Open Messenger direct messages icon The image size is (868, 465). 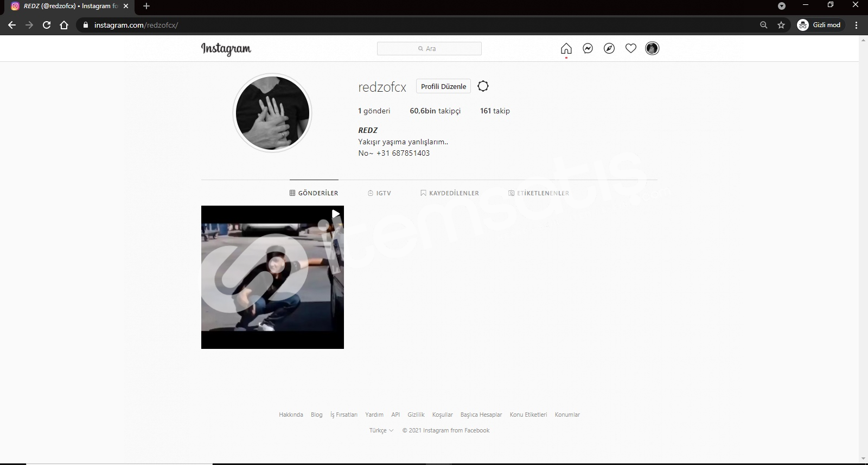point(588,49)
